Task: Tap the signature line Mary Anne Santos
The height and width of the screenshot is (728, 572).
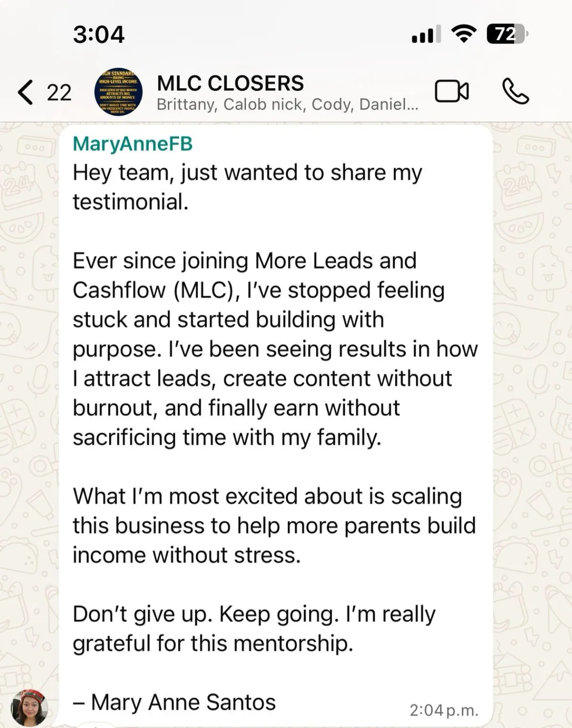Action: [x=174, y=702]
